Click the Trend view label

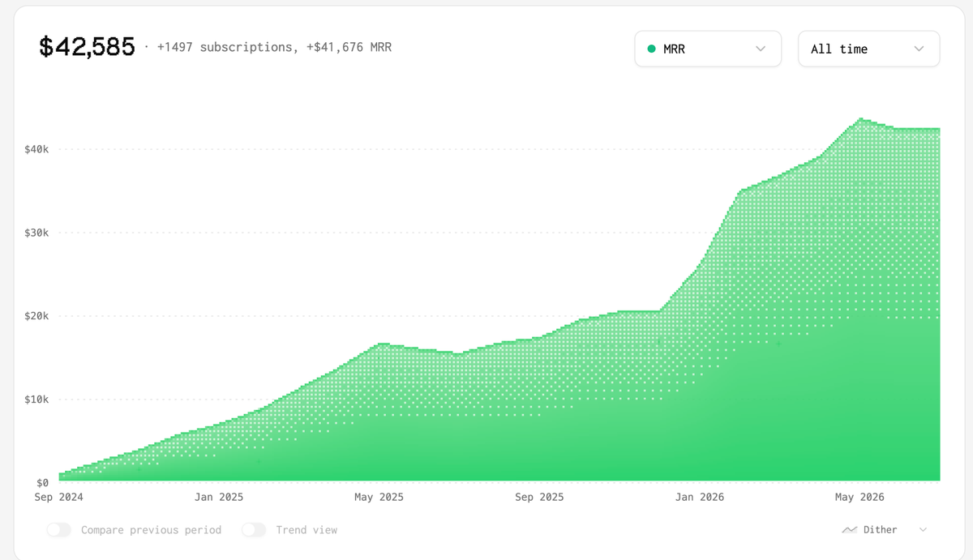tap(306, 530)
